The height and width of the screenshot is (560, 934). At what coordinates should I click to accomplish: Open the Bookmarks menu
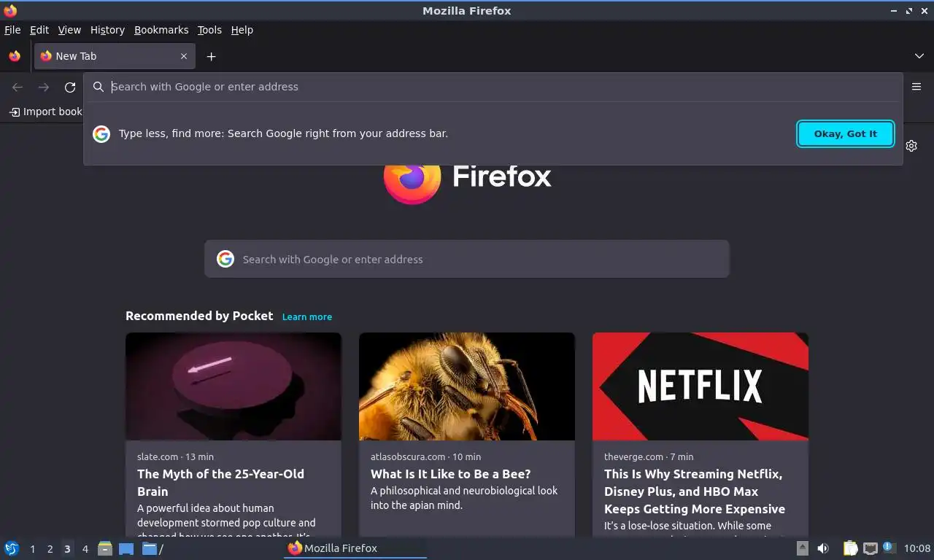161,30
